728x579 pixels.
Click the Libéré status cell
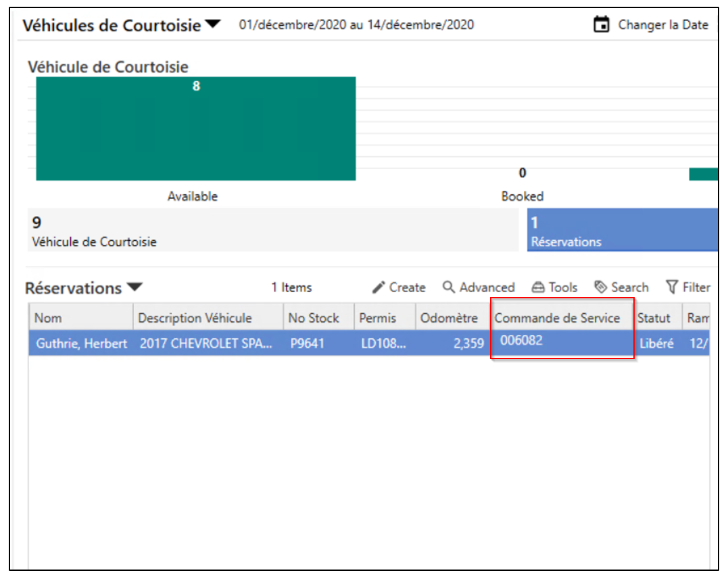click(656, 344)
